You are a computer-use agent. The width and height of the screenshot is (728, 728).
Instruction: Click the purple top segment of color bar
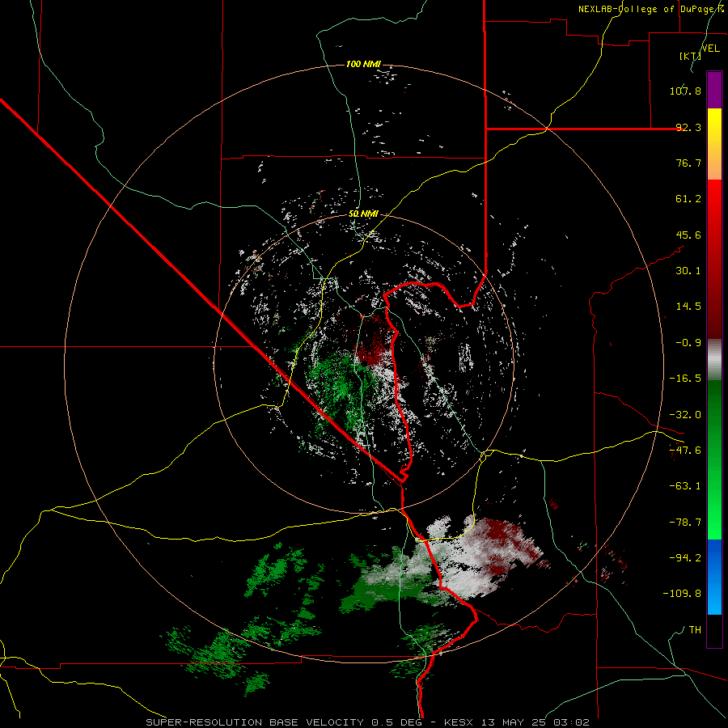tap(714, 90)
